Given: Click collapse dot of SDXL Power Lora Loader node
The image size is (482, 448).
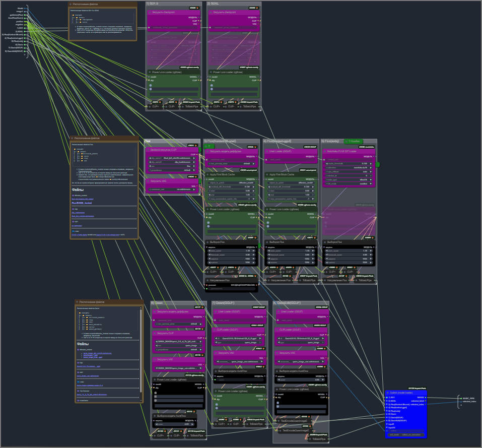Looking at the screenshot, I should (x=211, y=72).
